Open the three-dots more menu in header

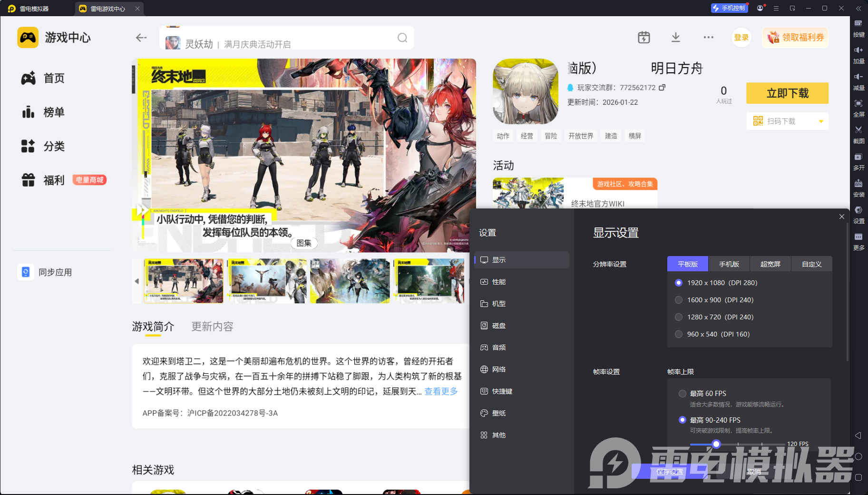tap(708, 38)
